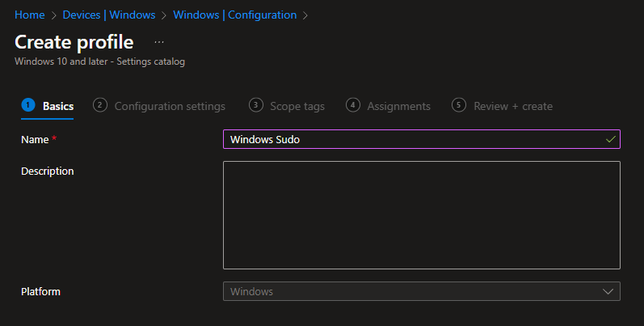Click the step 5 number circle
This screenshot has height=326, width=644.
[x=459, y=105]
